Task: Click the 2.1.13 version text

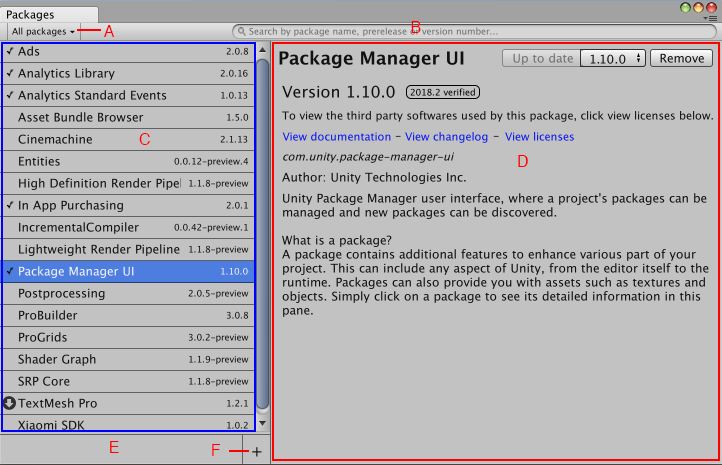Action: [234, 140]
